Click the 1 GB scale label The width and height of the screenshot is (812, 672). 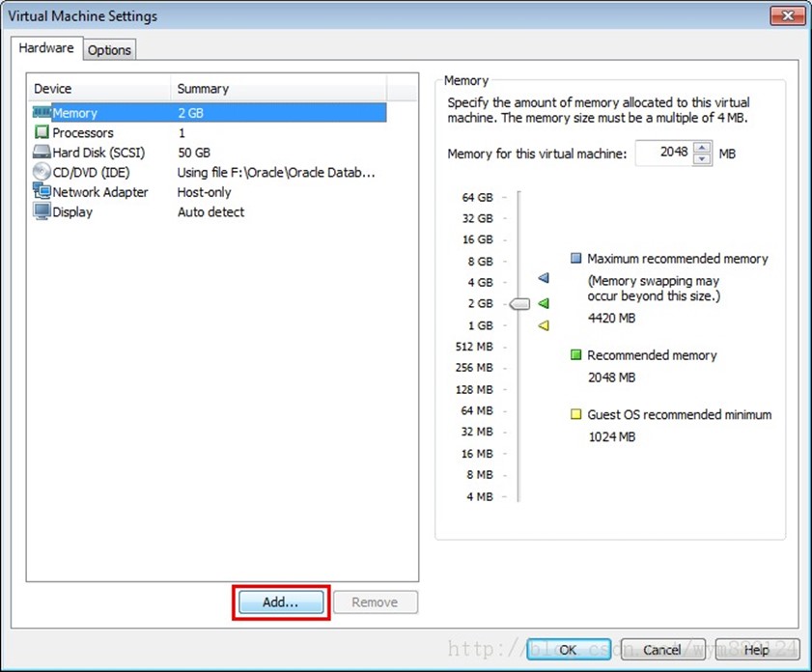(x=481, y=325)
